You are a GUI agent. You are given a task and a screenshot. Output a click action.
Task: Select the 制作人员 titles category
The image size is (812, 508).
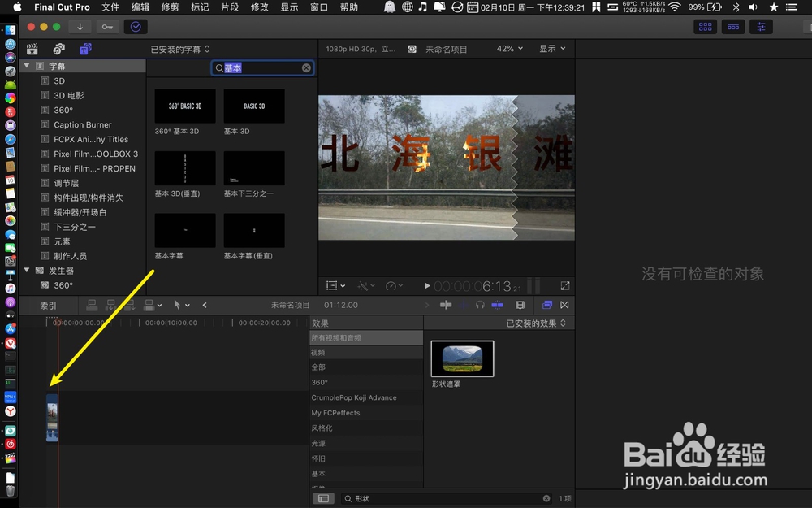[x=71, y=256]
